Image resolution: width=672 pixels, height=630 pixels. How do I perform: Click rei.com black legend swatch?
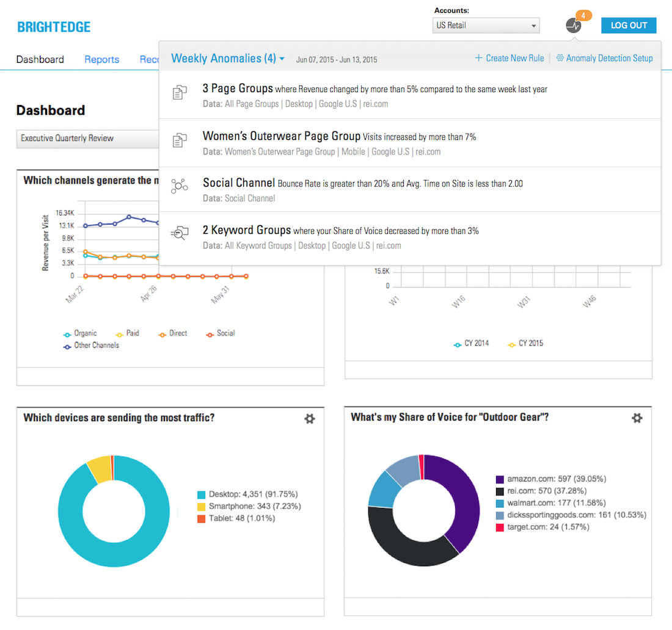tap(500, 491)
